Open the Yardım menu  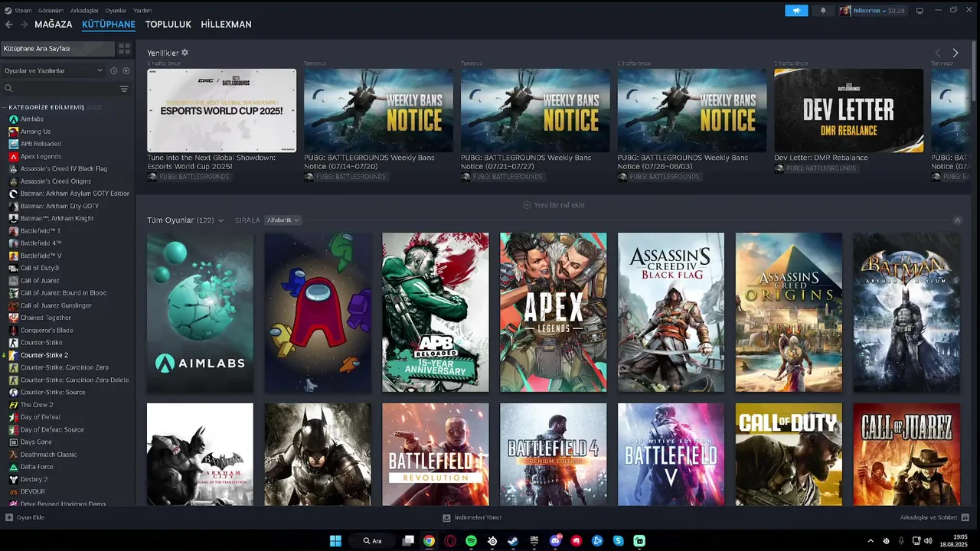[x=142, y=11]
